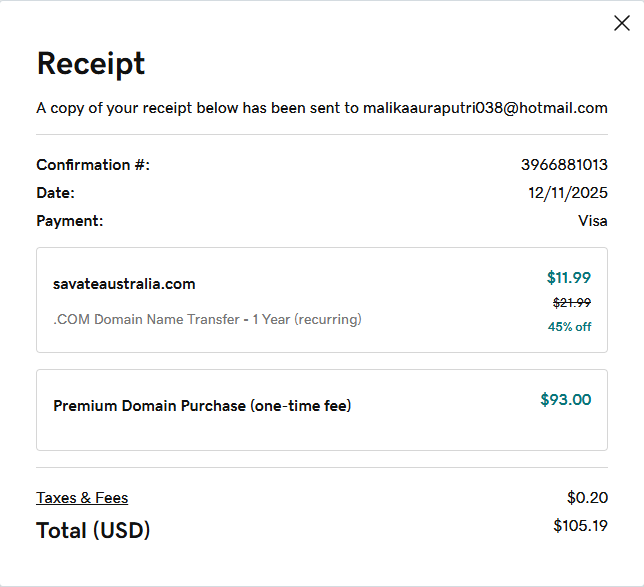The image size is (644, 587).
Task: Click the .COM Domain Name Transfer description
Action: point(207,320)
